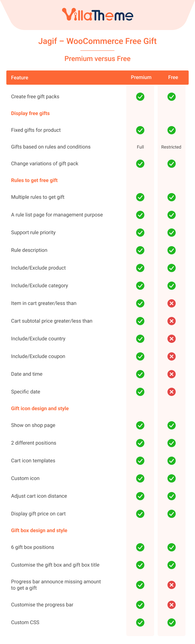Viewport: 195px width, 644px height.
Task: Click red cross for Customise the progress bar
Action: click(x=172, y=605)
